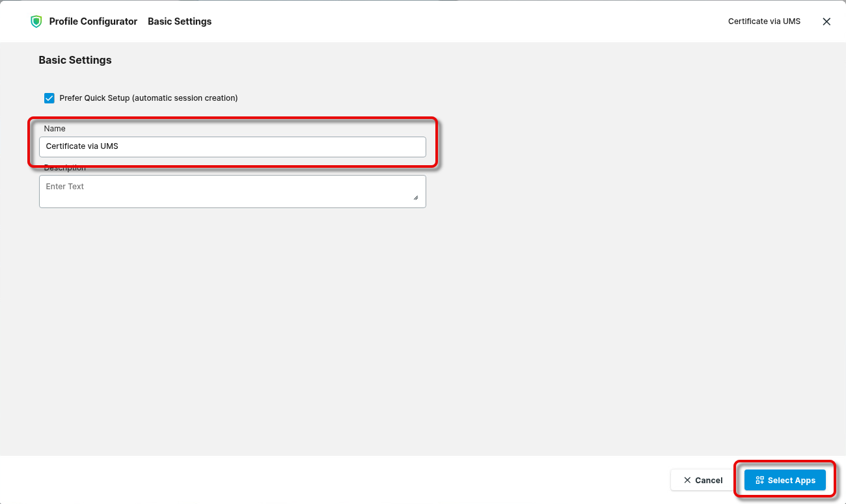
Task: Click the grid icon on Select Apps
Action: coord(759,481)
